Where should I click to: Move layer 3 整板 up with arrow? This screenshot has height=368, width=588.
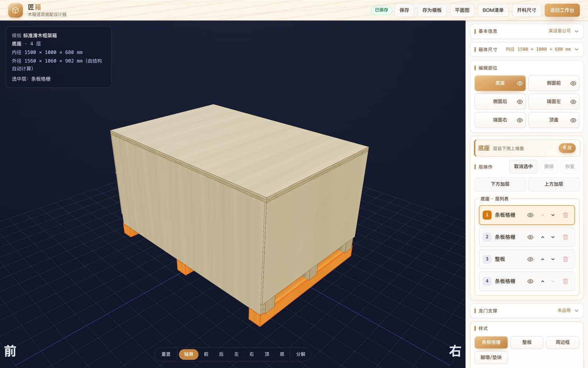point(542,259)
